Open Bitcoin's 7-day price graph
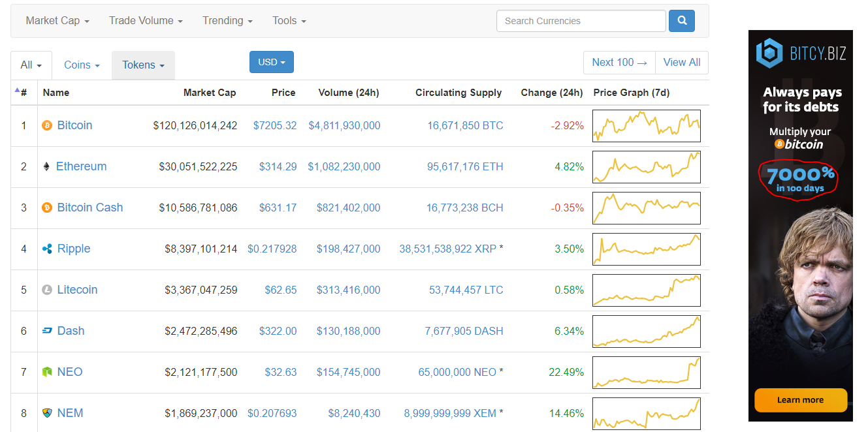 (646, 126)
